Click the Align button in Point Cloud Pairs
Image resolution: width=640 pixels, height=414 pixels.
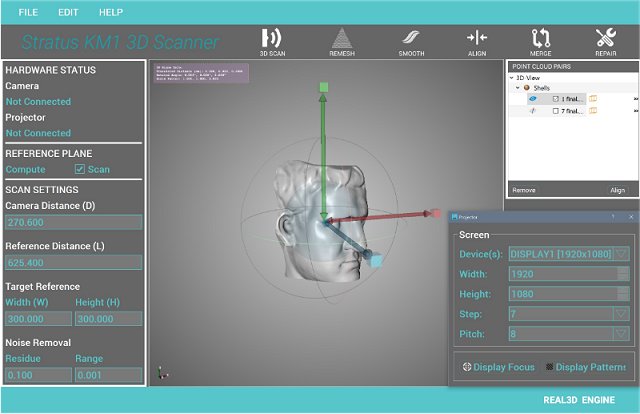coord(618,190)
